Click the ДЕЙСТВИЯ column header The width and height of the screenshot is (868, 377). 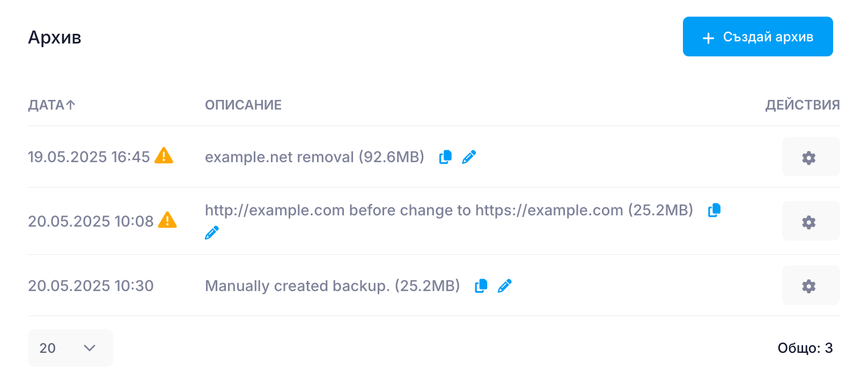(803, 105)
